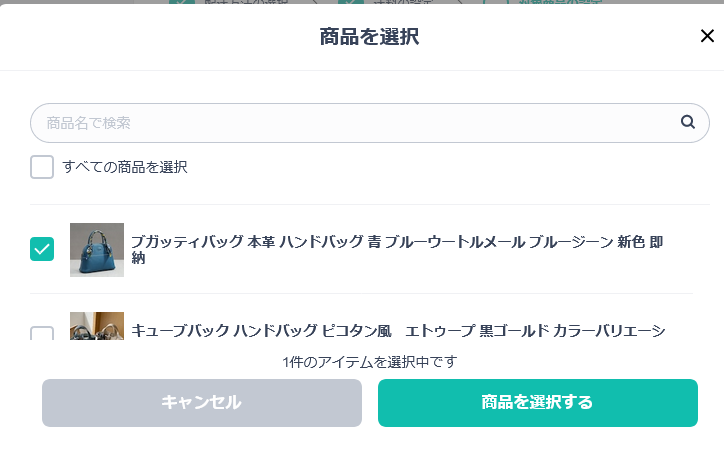724x455 pixels.
Task: Click the 商品を選択 dialog heading
Action: point(369,38)
